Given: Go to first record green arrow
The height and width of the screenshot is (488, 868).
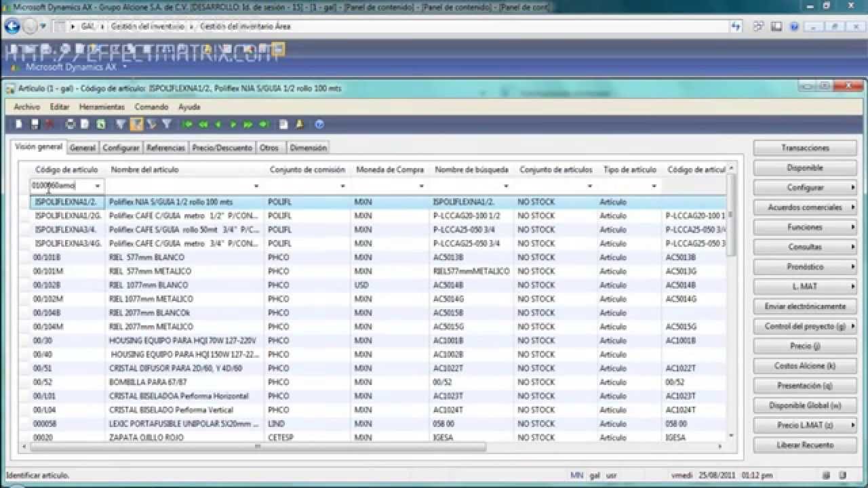Looking at the screenshot, I should [188, 124].
